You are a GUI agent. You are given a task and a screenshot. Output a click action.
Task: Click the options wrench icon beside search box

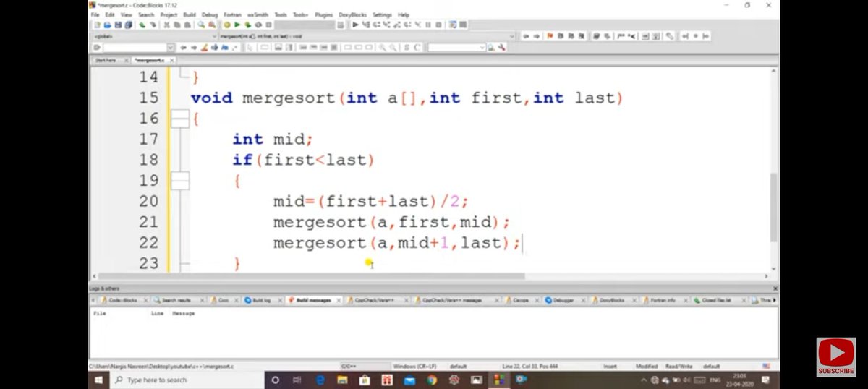point(501,48)
